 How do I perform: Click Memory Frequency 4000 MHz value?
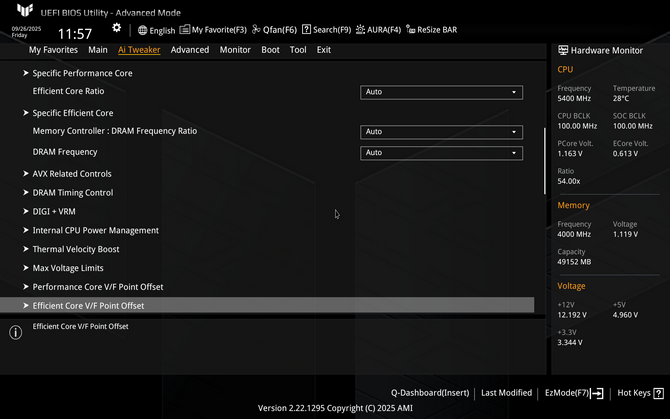click(x=574, y=234)
